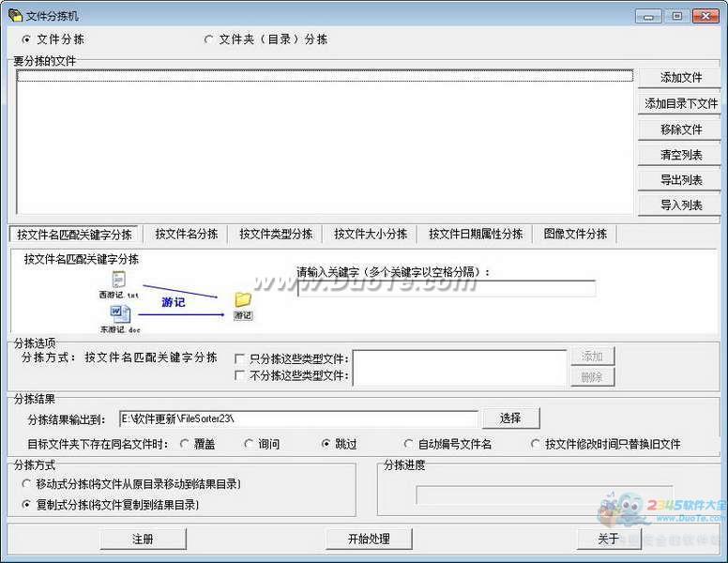The image size is (728, 563).
Task: Select the 文件夹（目录）分拣 radio option
Action: 208,40
